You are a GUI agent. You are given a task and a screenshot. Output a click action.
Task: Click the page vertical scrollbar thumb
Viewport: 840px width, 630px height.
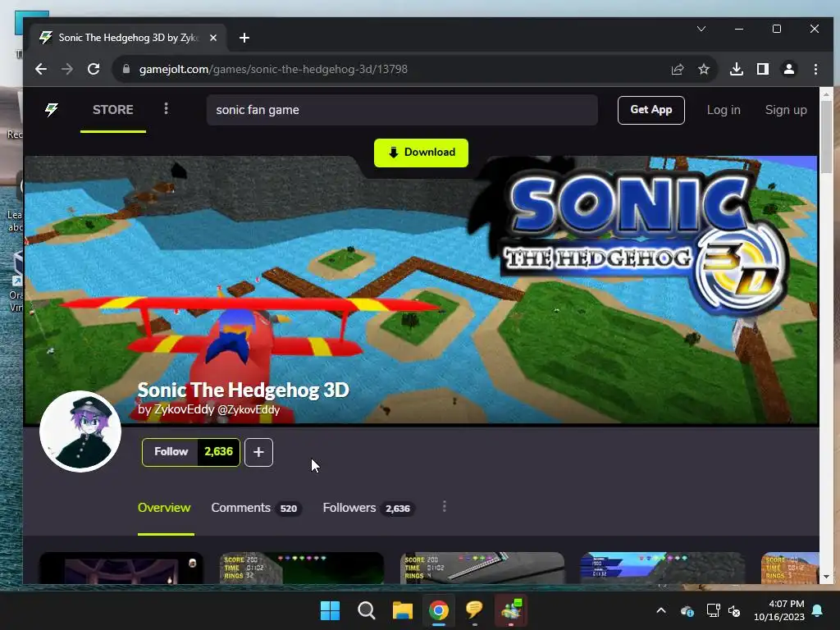pyautogui.click(x=826, y=137)
